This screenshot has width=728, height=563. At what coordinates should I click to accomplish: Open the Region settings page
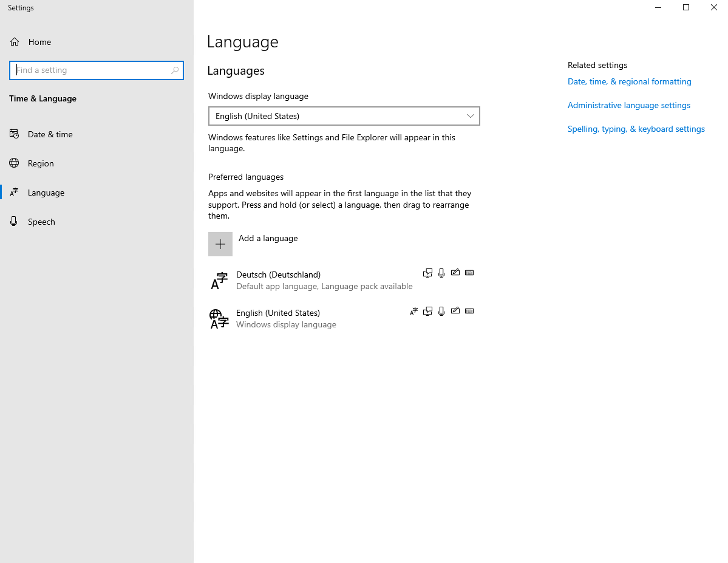[x=41, y=163]
